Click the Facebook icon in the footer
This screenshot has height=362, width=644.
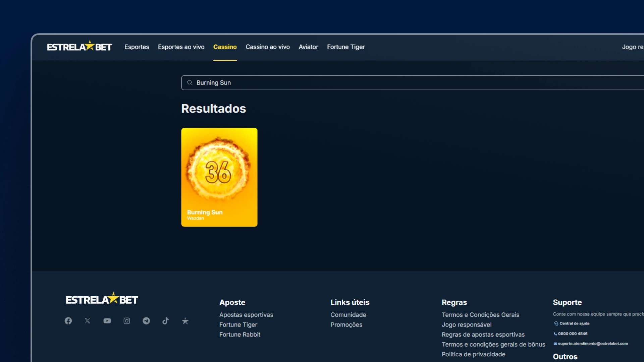tap(68, 321)
